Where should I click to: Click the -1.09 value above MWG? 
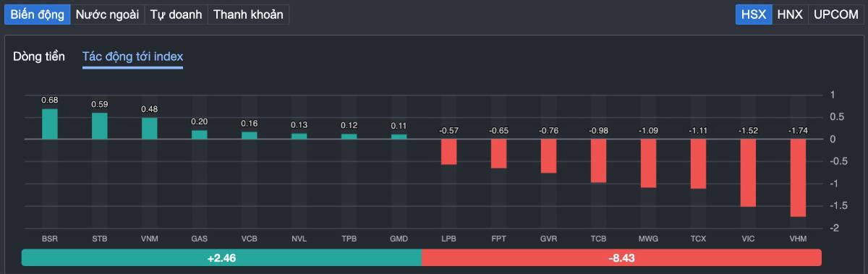coord(649,131)
